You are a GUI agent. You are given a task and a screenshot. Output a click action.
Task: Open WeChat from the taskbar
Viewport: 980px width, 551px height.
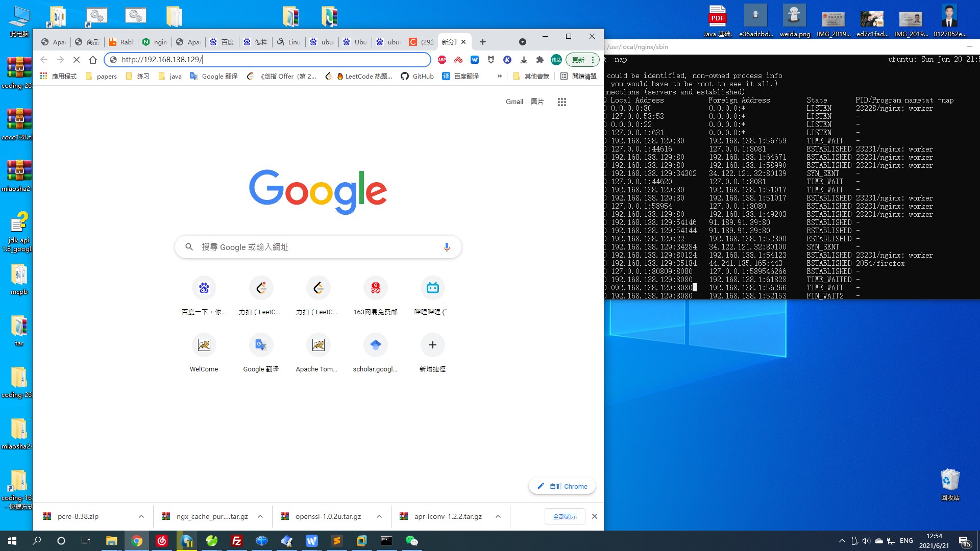(411, 541)
